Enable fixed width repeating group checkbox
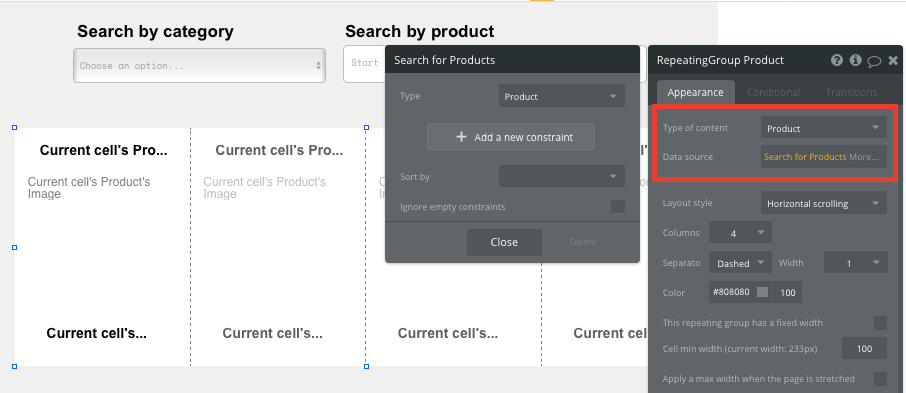 (x=880, y=322)
